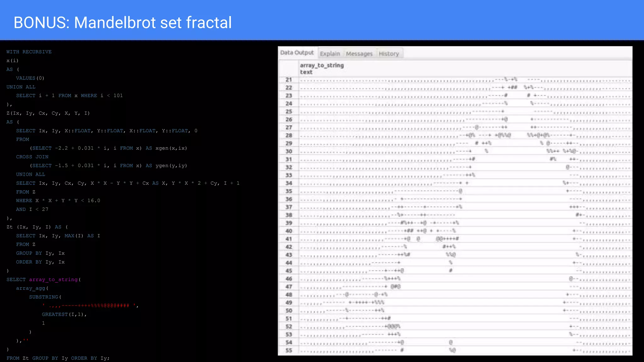The width and height of the screenshot is (644, 362).
Task: Click the slide title BONUS: Mandelbrot set fractal
Action: (123, 23)
